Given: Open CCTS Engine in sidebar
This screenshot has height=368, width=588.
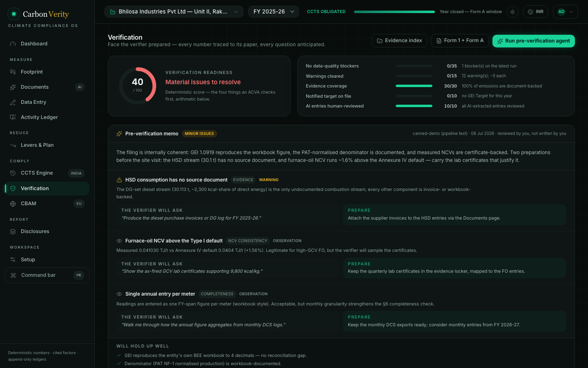Looking at the screenshot, I should (47, 173).
